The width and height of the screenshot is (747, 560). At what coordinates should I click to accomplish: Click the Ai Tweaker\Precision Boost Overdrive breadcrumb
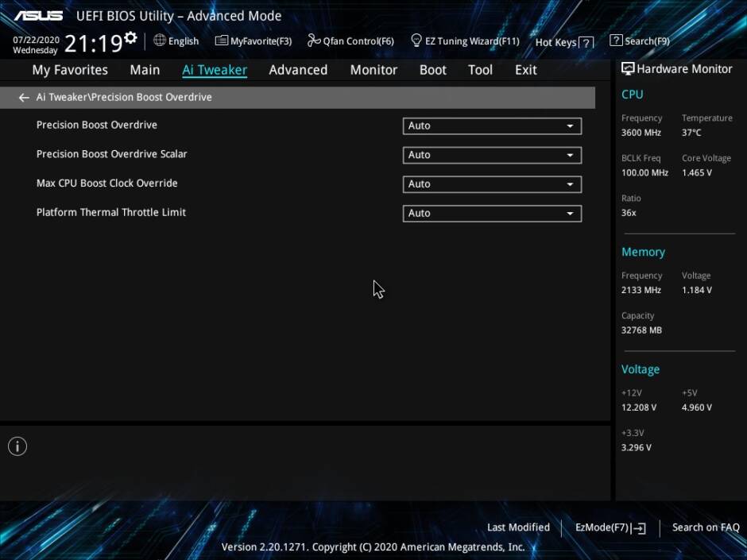[x=124, y=97]
